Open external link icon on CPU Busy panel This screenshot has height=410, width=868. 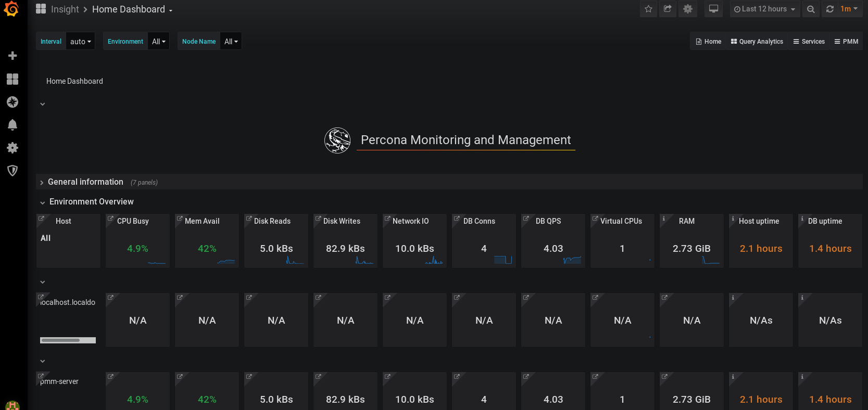tap(110, 219)
